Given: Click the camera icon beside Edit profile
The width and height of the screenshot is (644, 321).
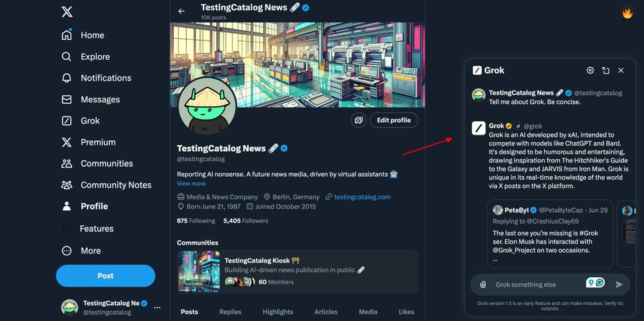Looking at the screenshot, I should pyautogui.click(x=359, y=120).
